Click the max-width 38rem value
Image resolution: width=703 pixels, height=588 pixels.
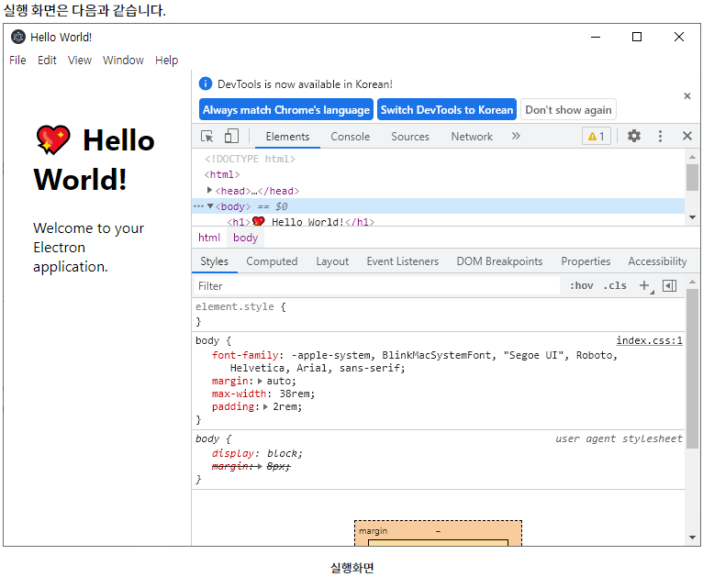tap(295, 394)
